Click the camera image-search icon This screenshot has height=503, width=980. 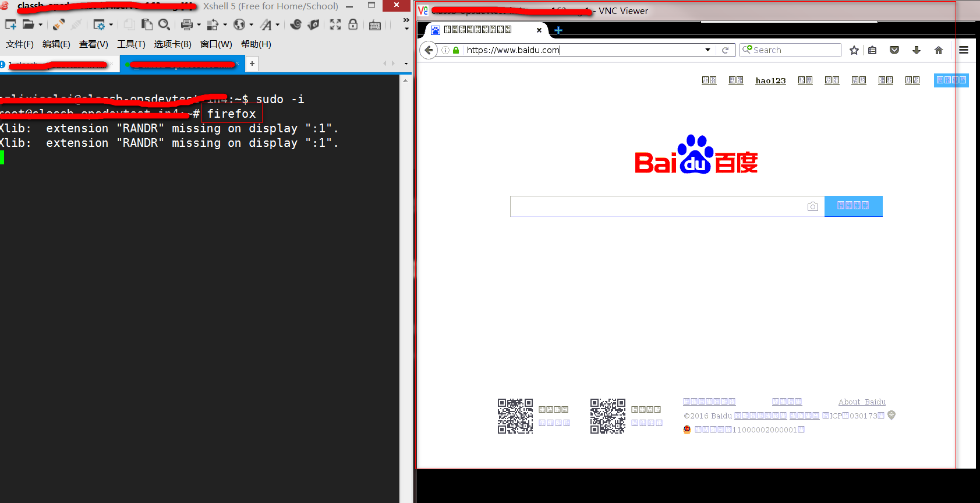(813, 206)
